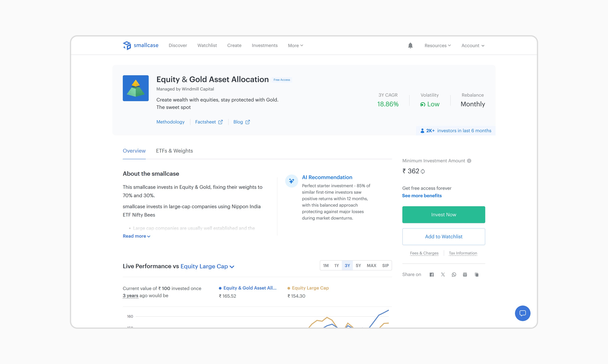Switch to ETFs & Weights tab
Image resolution: width=608 pixels, height=364 pixels.
[174, 151]
